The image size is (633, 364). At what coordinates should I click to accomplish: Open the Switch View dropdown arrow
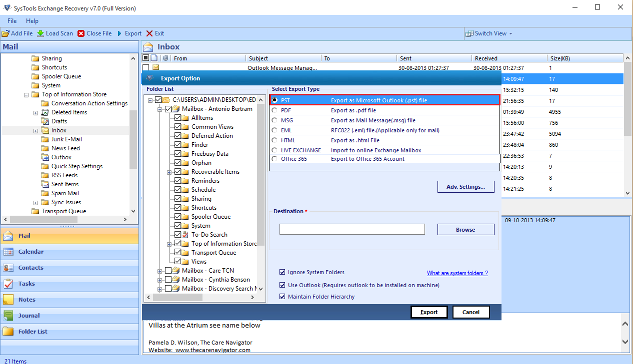coord(510,33)
